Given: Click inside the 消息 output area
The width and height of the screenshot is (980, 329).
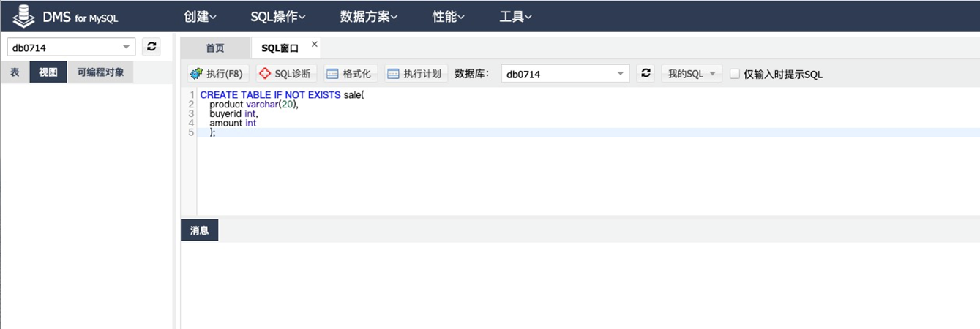Looking at the screenshot, I should point(580,285).
